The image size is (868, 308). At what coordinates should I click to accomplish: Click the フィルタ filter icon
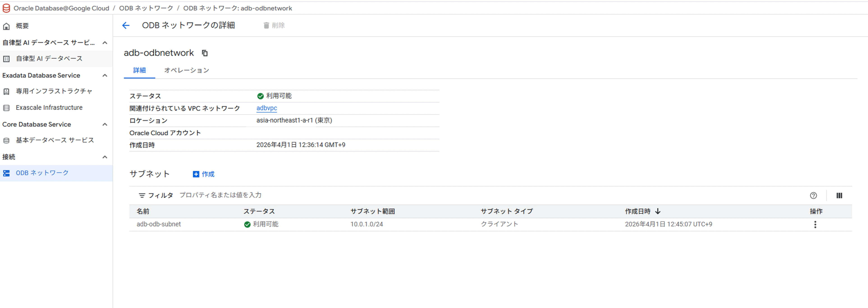click(142, 195)
